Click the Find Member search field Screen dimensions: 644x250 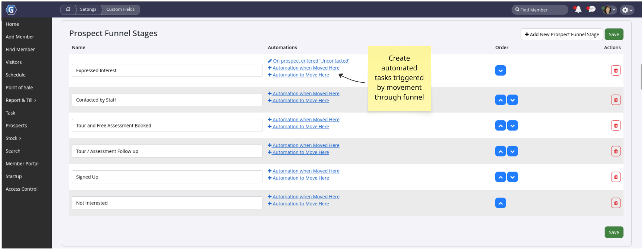click(x=540, y=10)
